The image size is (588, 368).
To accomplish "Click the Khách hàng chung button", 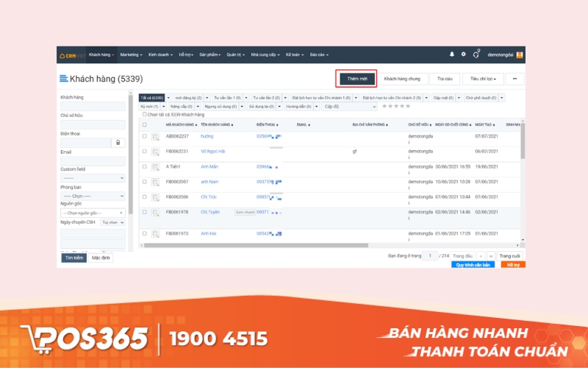I will coord(402,79).
